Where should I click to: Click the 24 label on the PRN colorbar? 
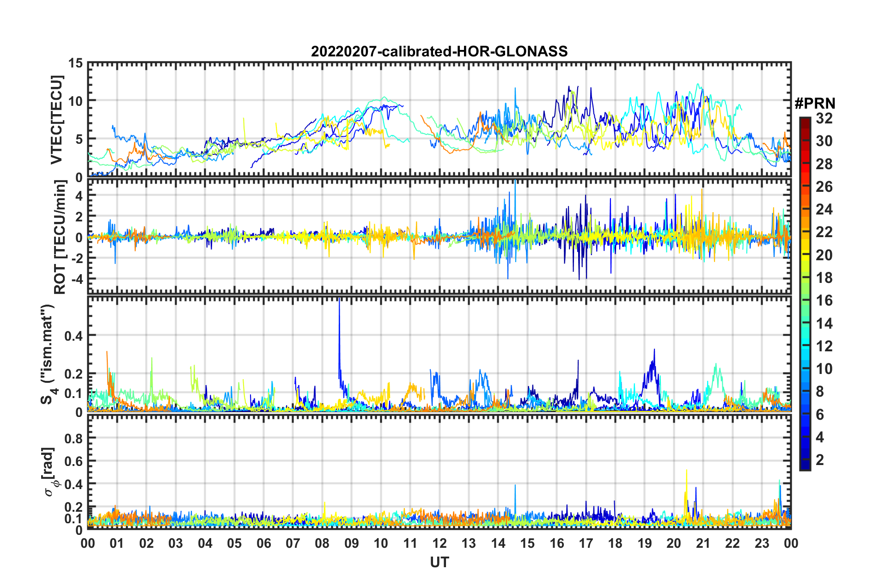[824, 209]
